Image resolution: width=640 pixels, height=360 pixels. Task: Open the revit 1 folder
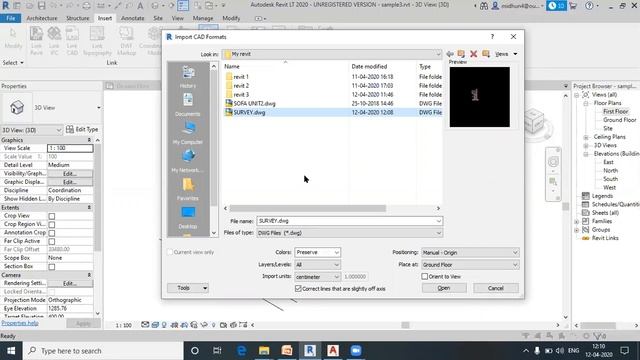click(237, 77)
